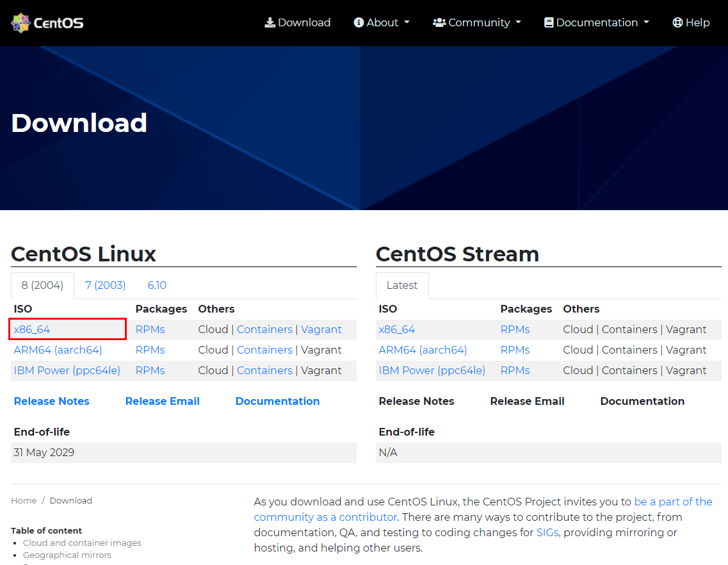Switch to the 6.10 tab

(157, 285)
